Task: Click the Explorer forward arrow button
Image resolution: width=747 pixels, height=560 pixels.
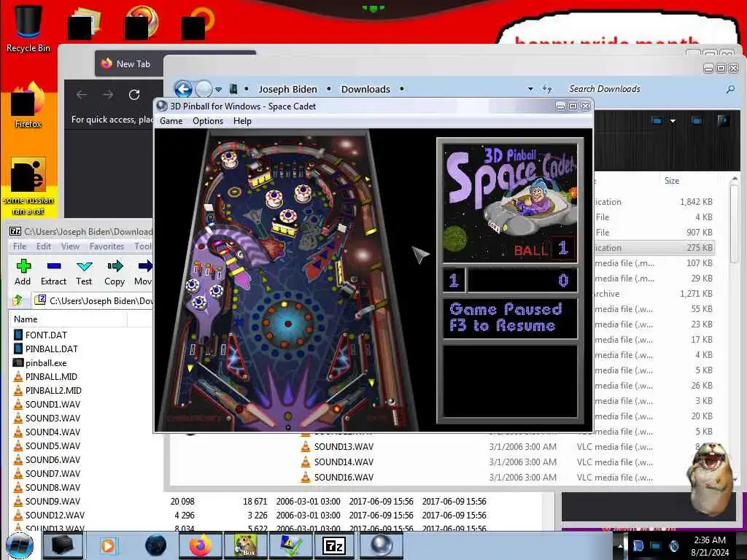Action: tap(204, 89)
